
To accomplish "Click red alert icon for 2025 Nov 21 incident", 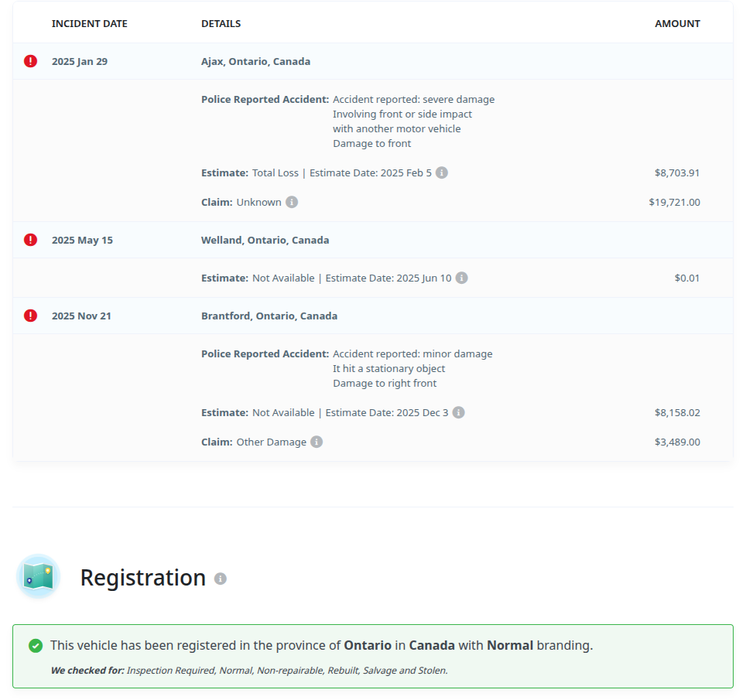I will click(x=30, y=316).
